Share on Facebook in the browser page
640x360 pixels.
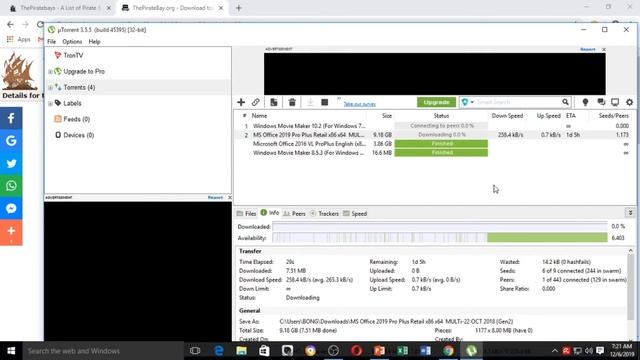pos(11,118)
